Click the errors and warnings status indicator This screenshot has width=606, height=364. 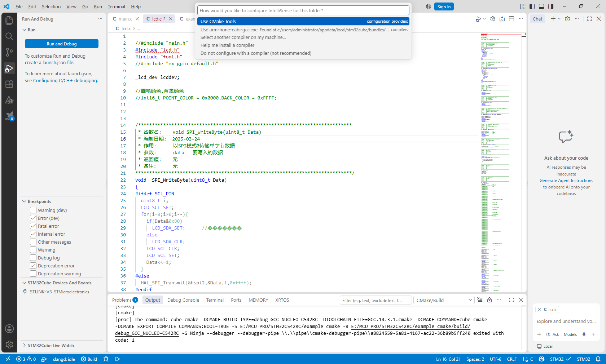tap(26, 359)
